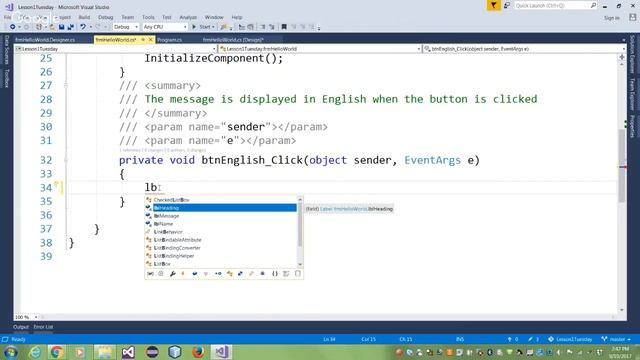This screenshot has width=640, height=360.
Task: Switch to the frmHelloWorld.Designer.cs tab
Action: coord(45,40)
